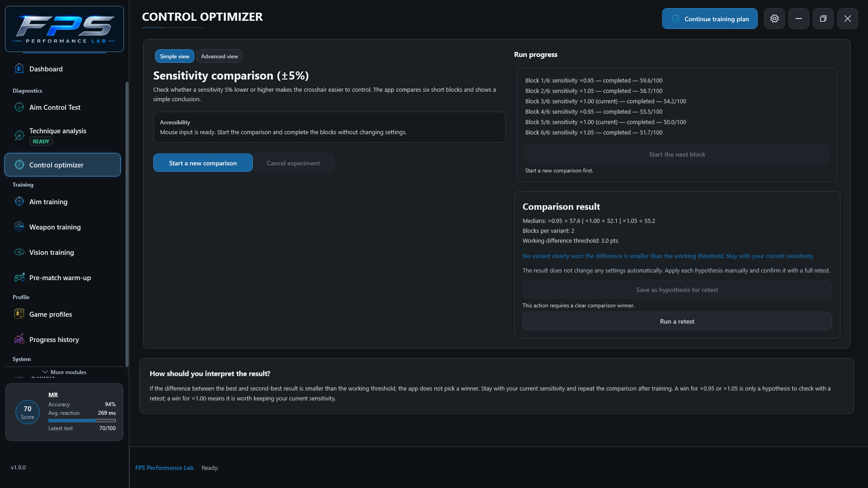
Task: Click Block 1/6 sensitivity ×0.95 result line
Action: click(594, 80)
